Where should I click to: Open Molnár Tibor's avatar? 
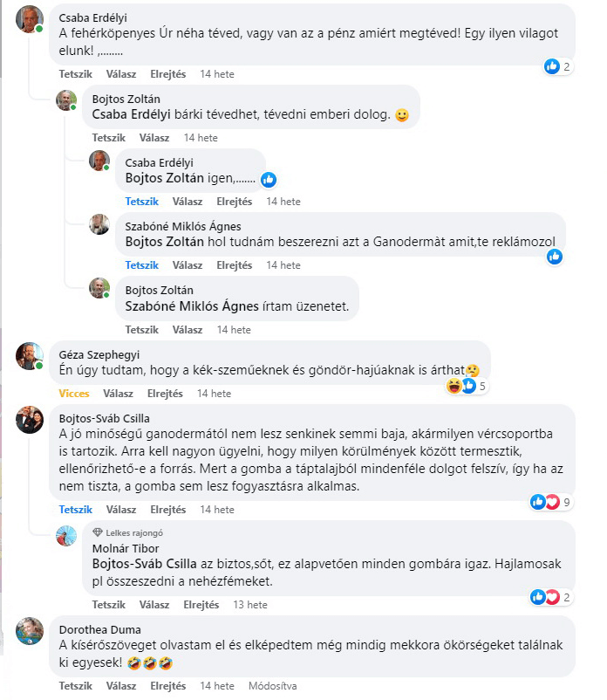pos(67,537)
